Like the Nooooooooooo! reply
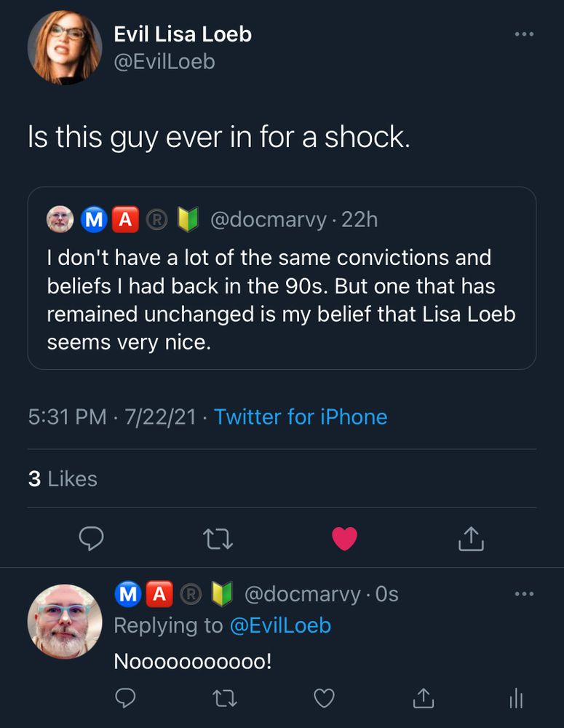Screen dimensions: 564x728 tap(323, 699)
